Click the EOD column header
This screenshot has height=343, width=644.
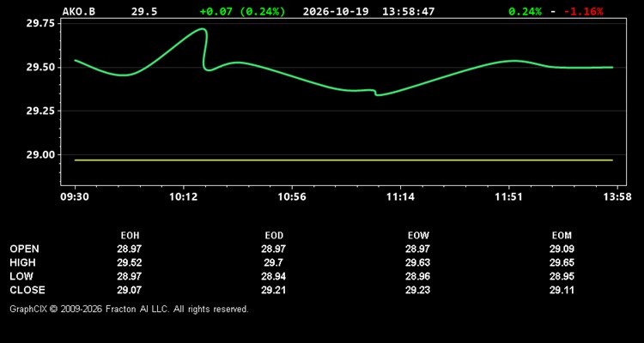[x=274, y=236]
